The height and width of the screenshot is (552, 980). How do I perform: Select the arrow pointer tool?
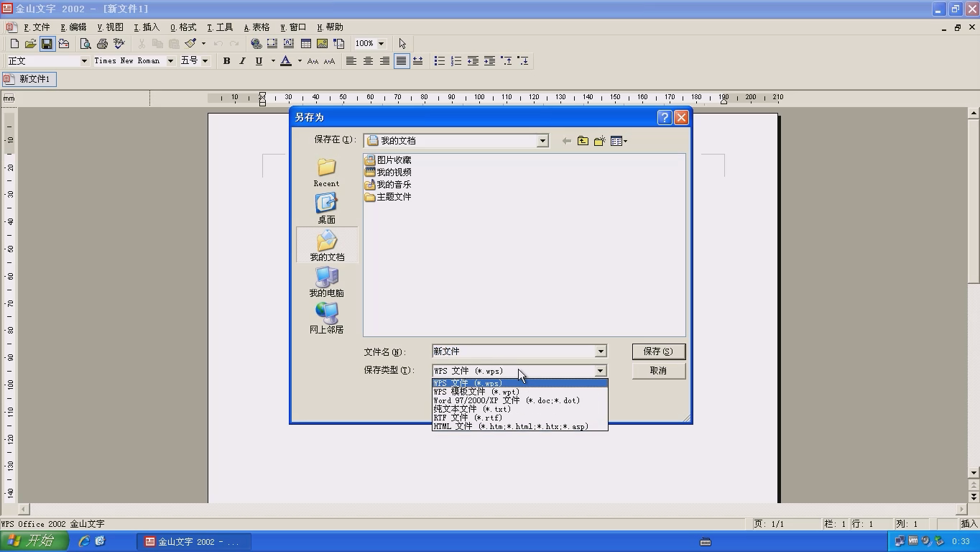pyautogui.click(x=402, y=44)
